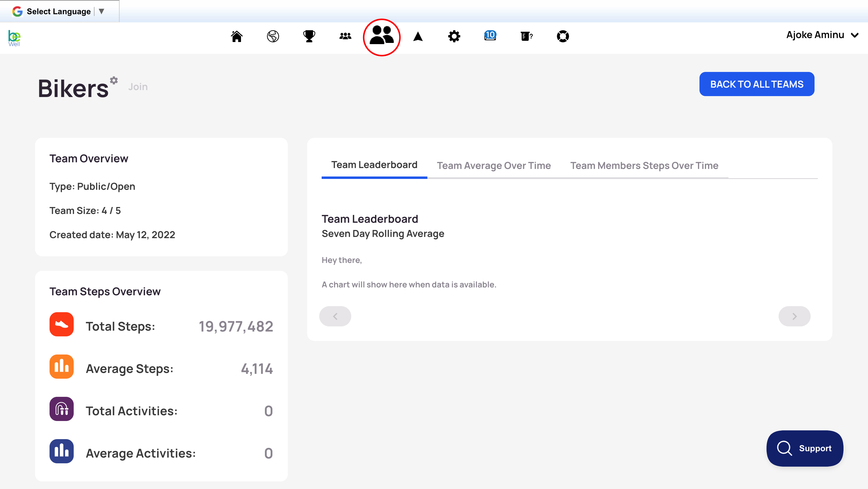Click the 4,114 average steps value
Image resolution: width=868 pixels, height=489 pixels.
point(257,369)
